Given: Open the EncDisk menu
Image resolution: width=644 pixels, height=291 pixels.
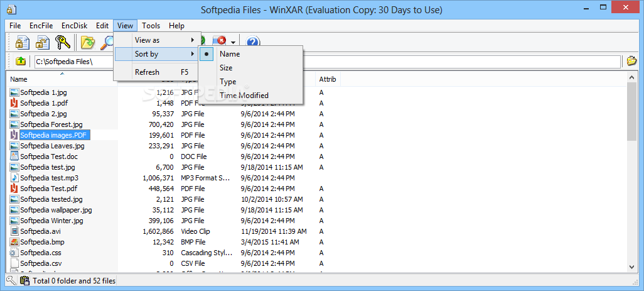Looking at the screenshot, I should (x=74, y=26).
